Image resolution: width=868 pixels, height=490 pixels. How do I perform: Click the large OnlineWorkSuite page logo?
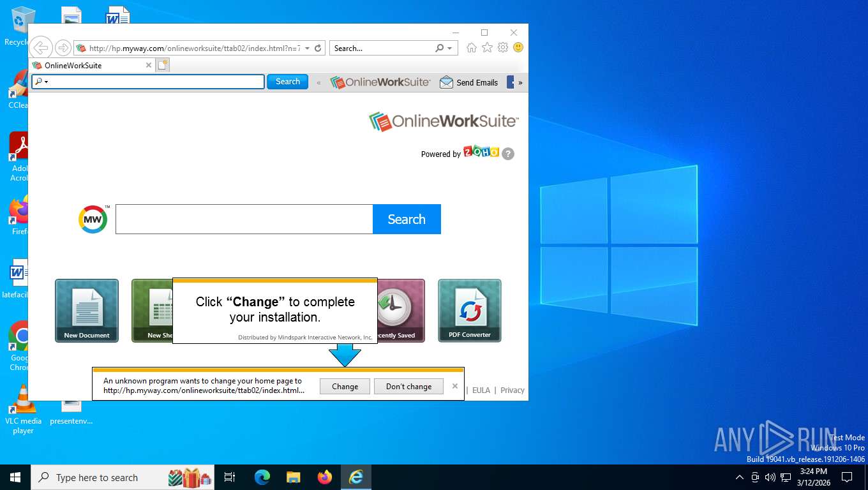444,121
